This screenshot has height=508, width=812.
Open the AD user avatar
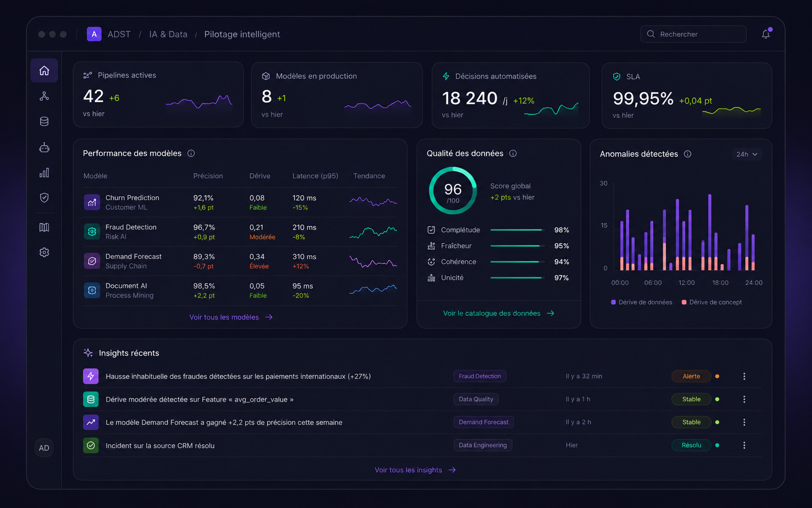pos(44,448)
